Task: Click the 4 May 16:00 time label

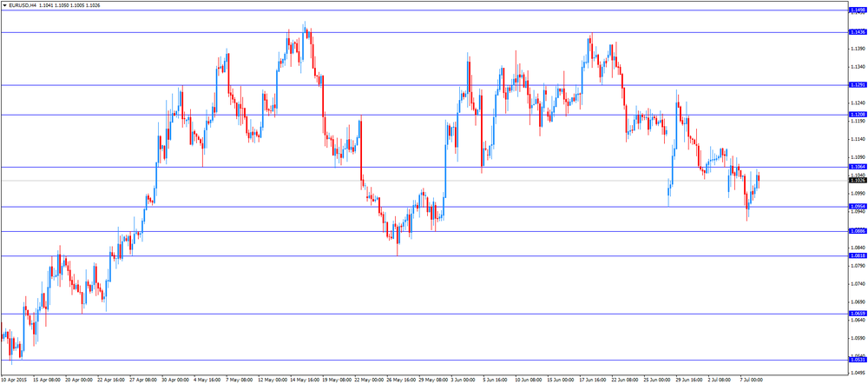Action: pyautogui.click(x=207, y=381)
